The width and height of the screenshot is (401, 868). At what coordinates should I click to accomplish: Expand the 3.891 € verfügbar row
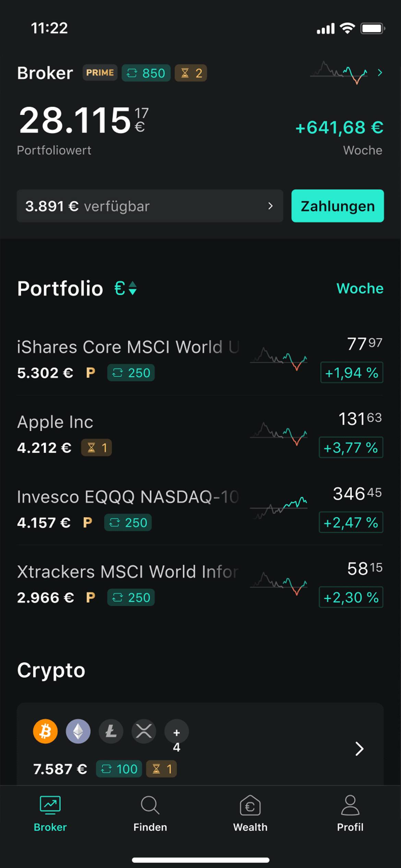[150, 206]
